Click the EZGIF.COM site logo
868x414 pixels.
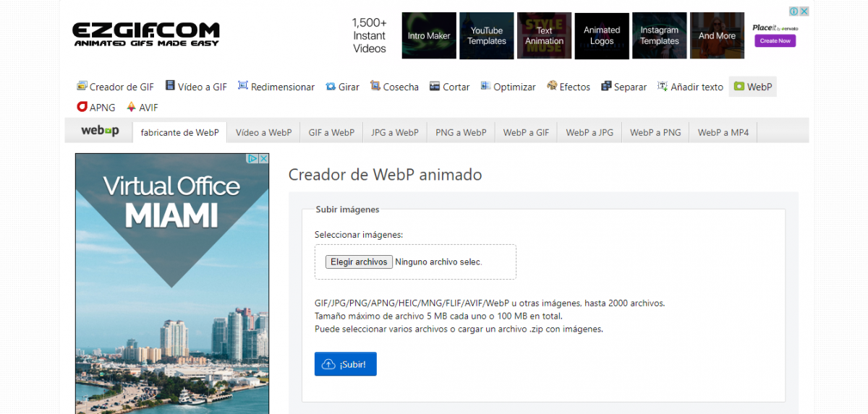point(145,34)
